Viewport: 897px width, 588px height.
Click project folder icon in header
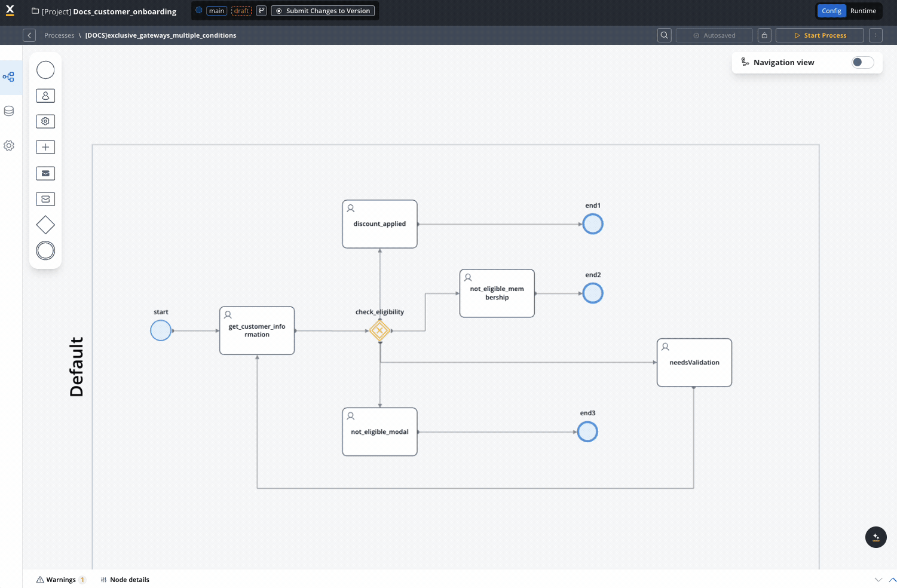point(35,11)
